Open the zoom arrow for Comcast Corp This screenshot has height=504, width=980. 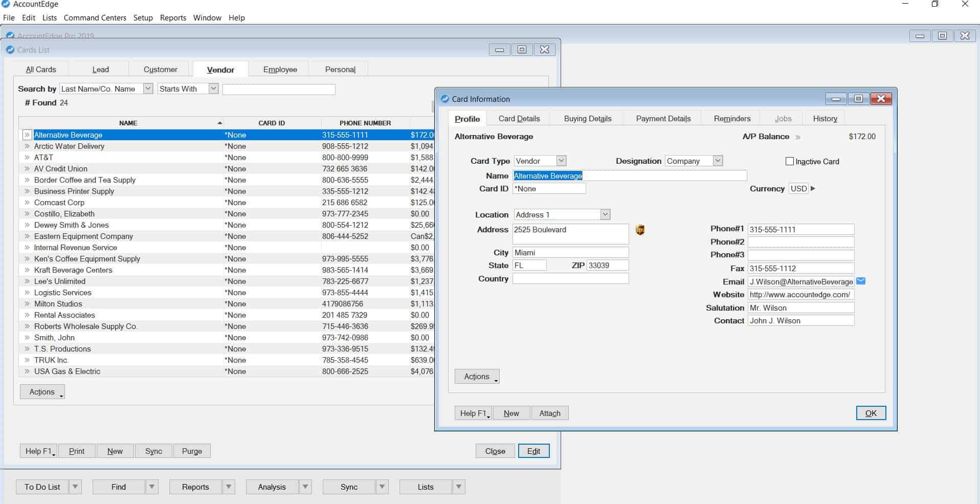point(27,203)
